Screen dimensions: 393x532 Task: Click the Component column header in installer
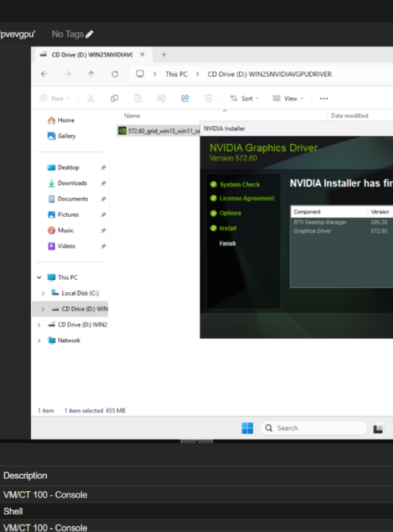[x=307, y=212]
